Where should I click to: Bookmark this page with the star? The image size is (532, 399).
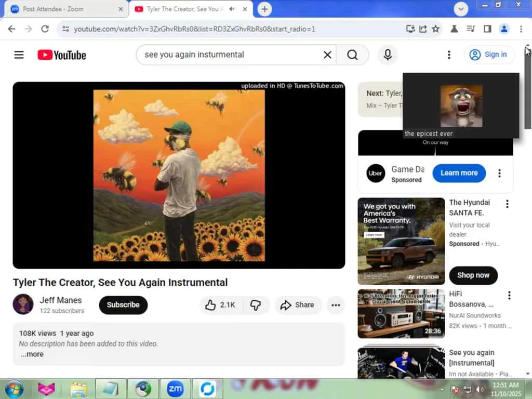click(436, 29)
